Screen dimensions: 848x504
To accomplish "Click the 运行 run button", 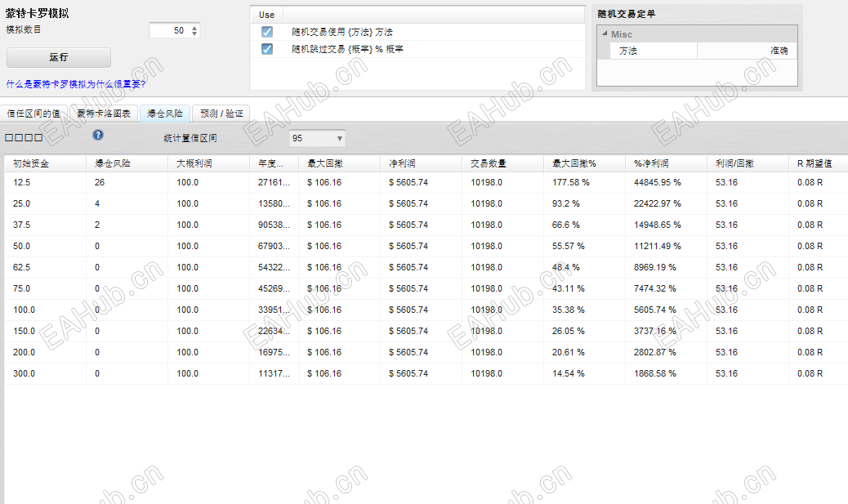I will 59,57.
